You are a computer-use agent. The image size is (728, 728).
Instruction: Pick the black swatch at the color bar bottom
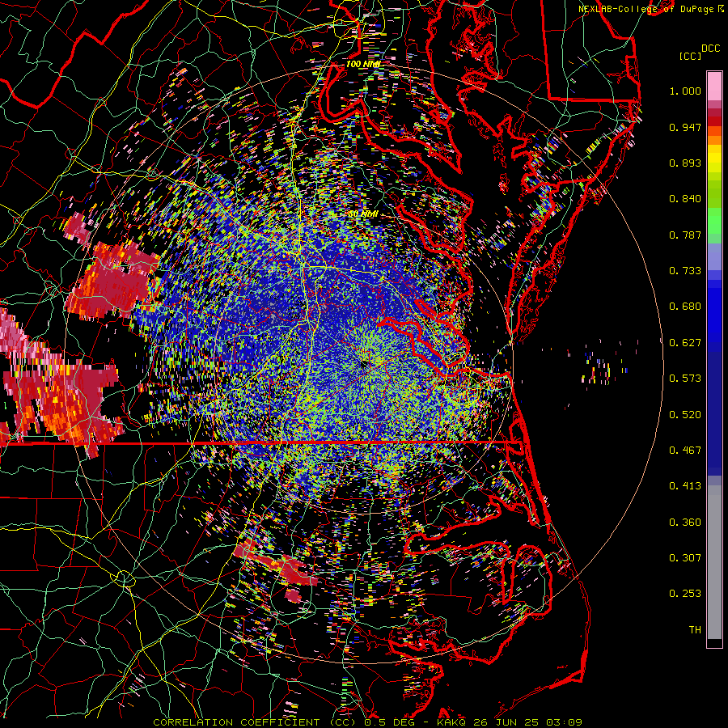point(714,643)
